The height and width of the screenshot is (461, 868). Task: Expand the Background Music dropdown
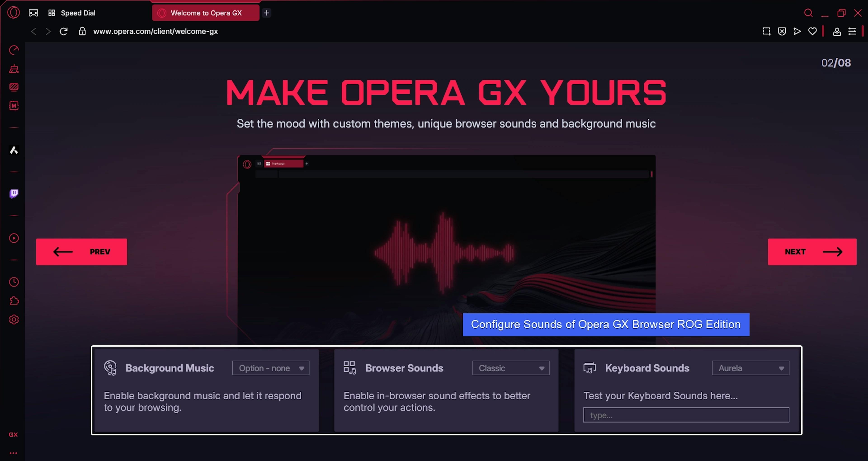coord(271,368)
